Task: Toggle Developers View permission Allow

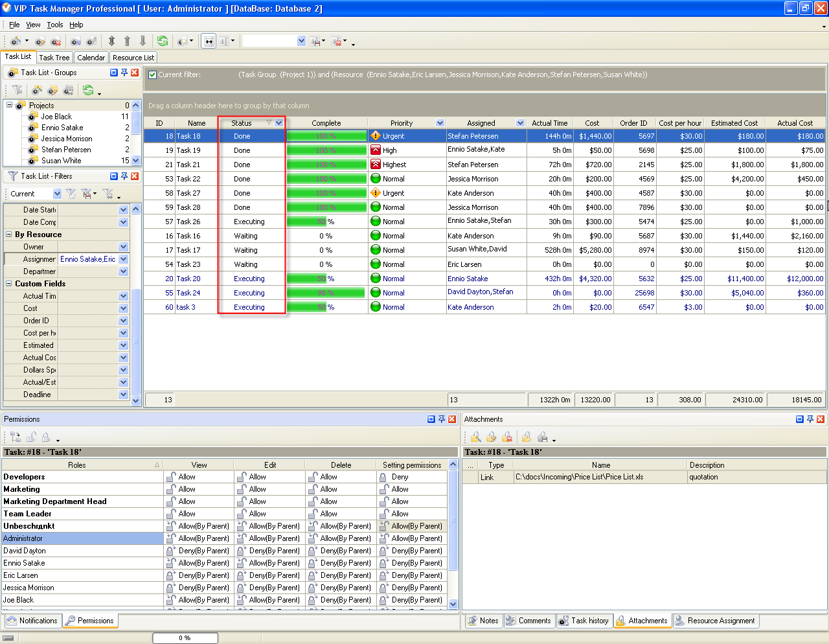Action: tap(172, 477)
